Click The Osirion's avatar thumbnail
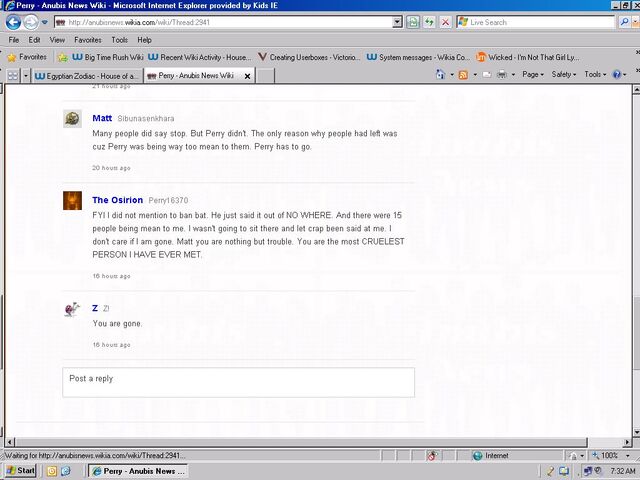Viewport: 640px width, 480px height. (72, 200)
